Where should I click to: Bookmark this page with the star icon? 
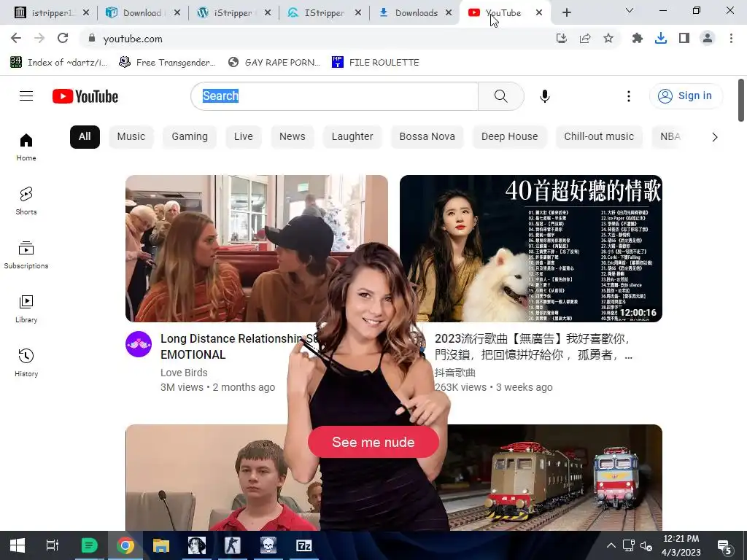pos(608,38)
